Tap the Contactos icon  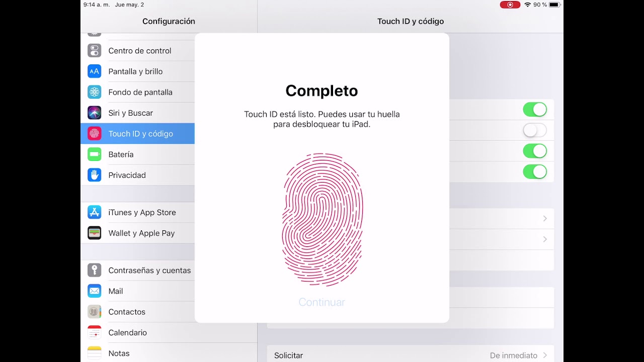(x=94, y=312)
